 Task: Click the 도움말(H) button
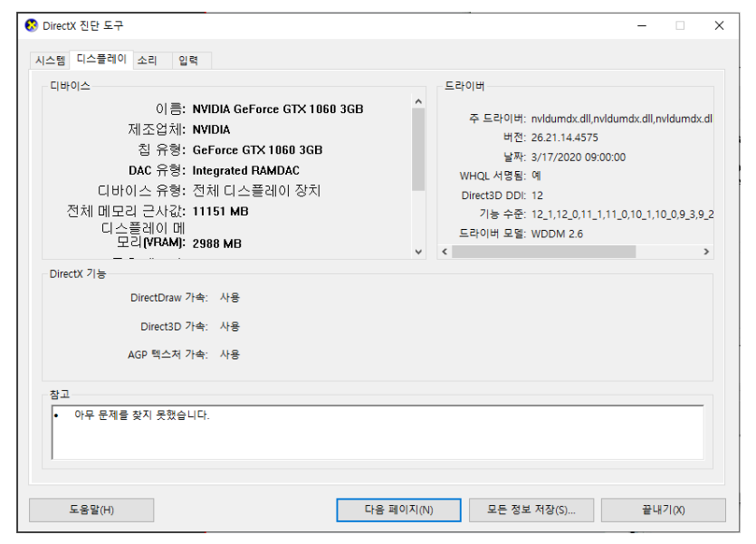click(x=91, y=510)
